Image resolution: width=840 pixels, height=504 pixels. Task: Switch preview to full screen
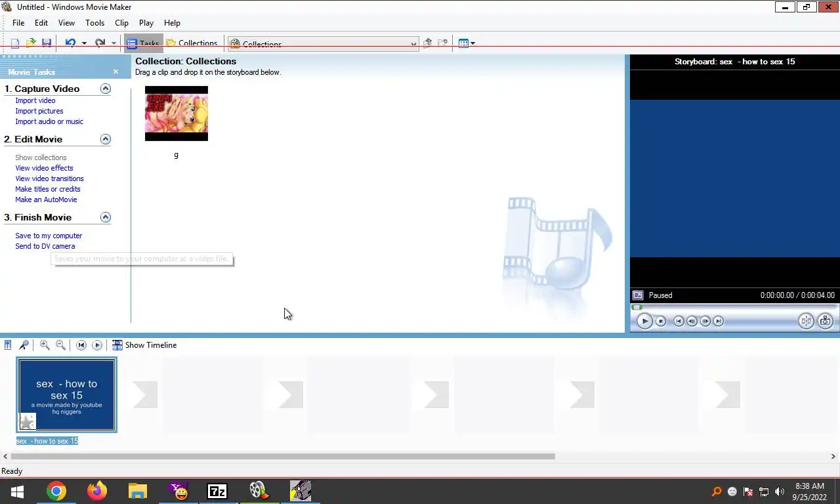click(637, 295)
